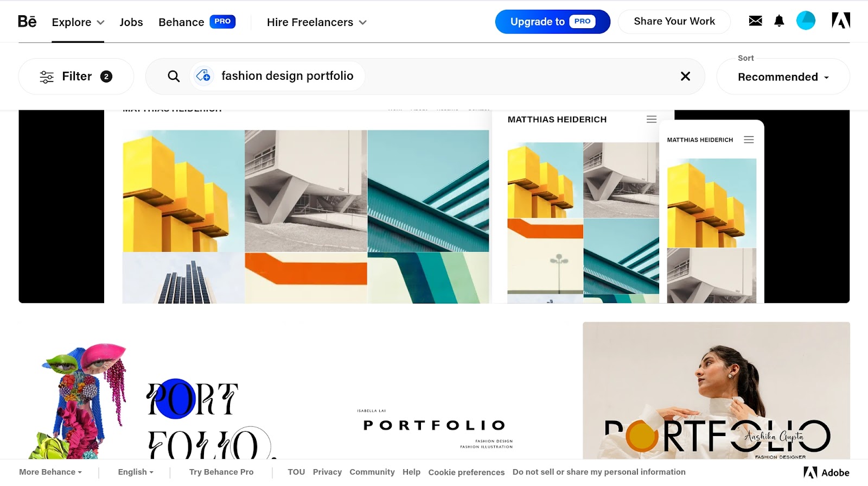The height and width of the screenshot is (486, 868).
Task: Click the image search chip icon
Action: (203, 76)
